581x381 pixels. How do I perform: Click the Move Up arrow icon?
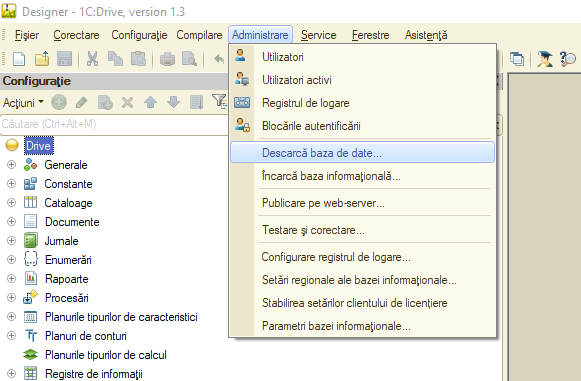pos(150,102)
